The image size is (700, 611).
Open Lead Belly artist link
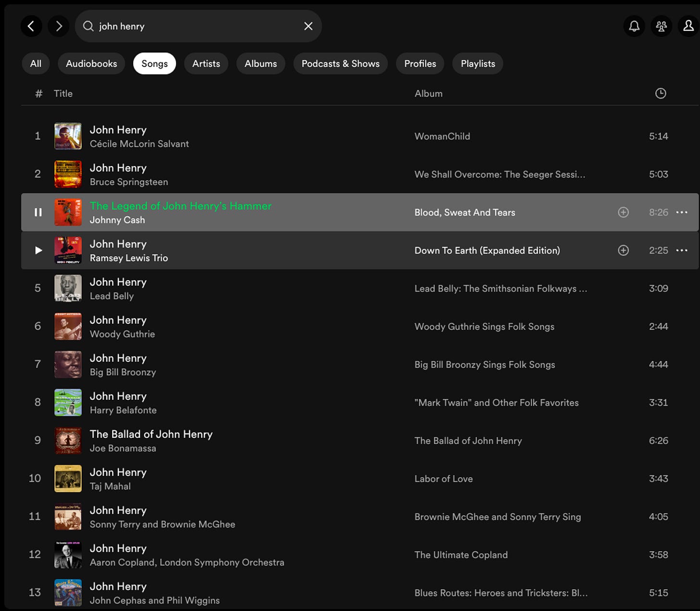pos(112,296)
